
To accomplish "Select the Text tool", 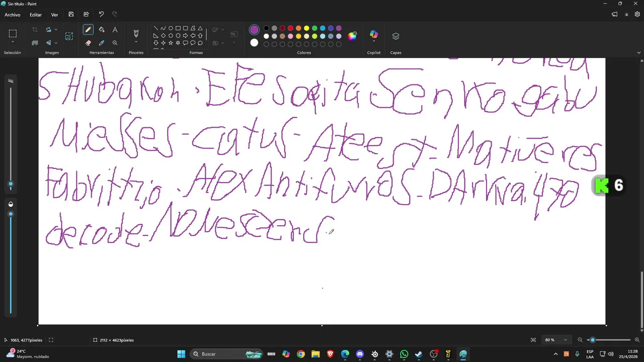I will click(x=115, y=30).
